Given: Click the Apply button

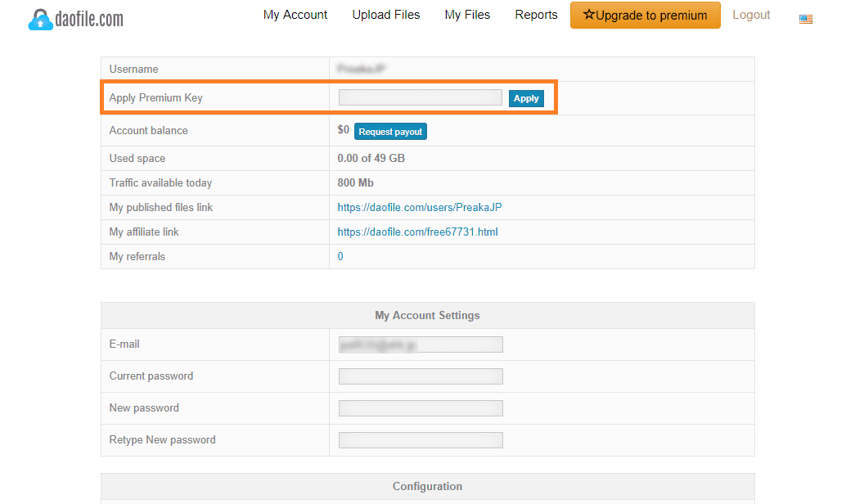Looking at the screenshot, I should [x=526, y=98].
